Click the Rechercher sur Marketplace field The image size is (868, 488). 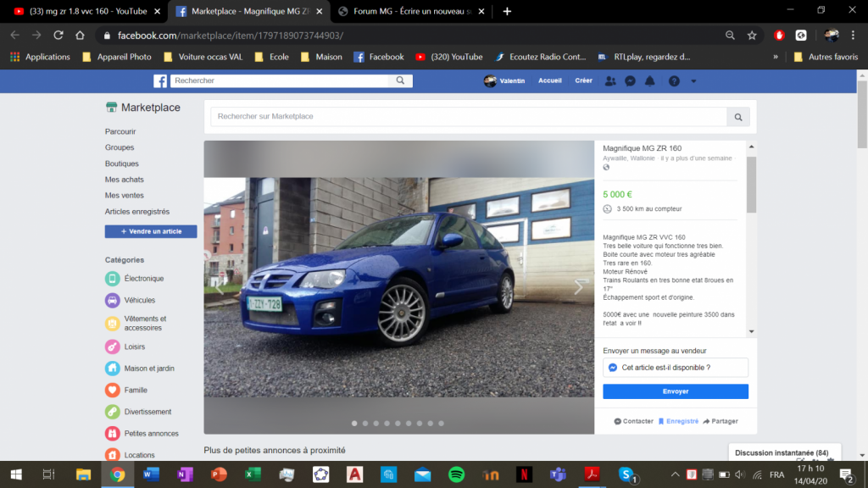pos(469,117)
